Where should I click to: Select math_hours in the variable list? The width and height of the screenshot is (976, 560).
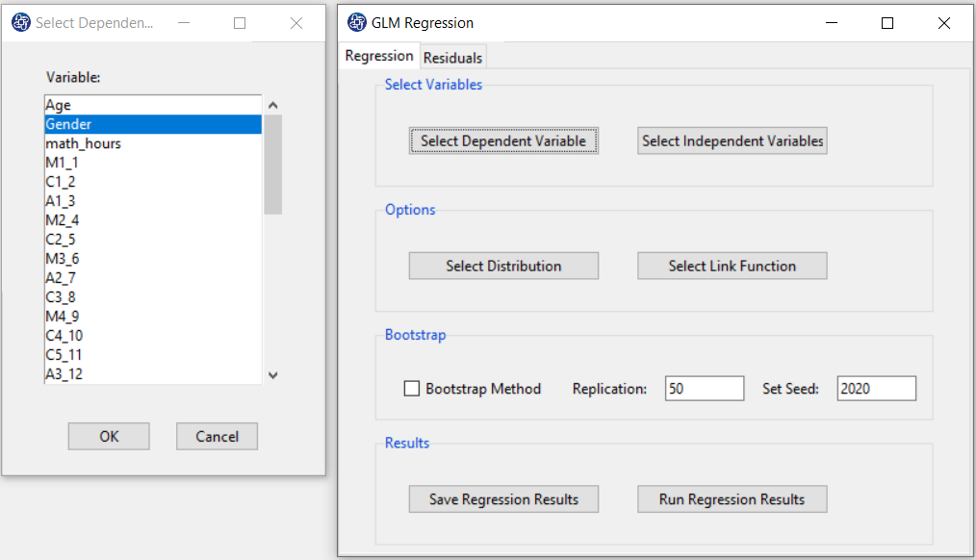[x=153, y=143]
